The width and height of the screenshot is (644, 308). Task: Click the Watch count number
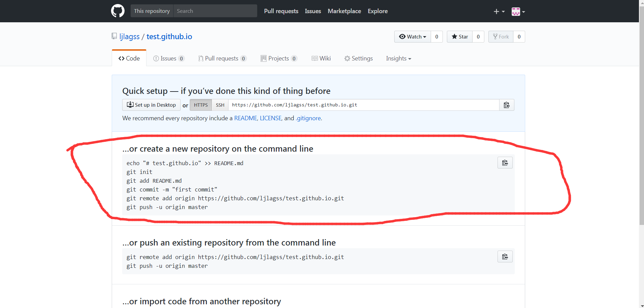tap(437, 36)
